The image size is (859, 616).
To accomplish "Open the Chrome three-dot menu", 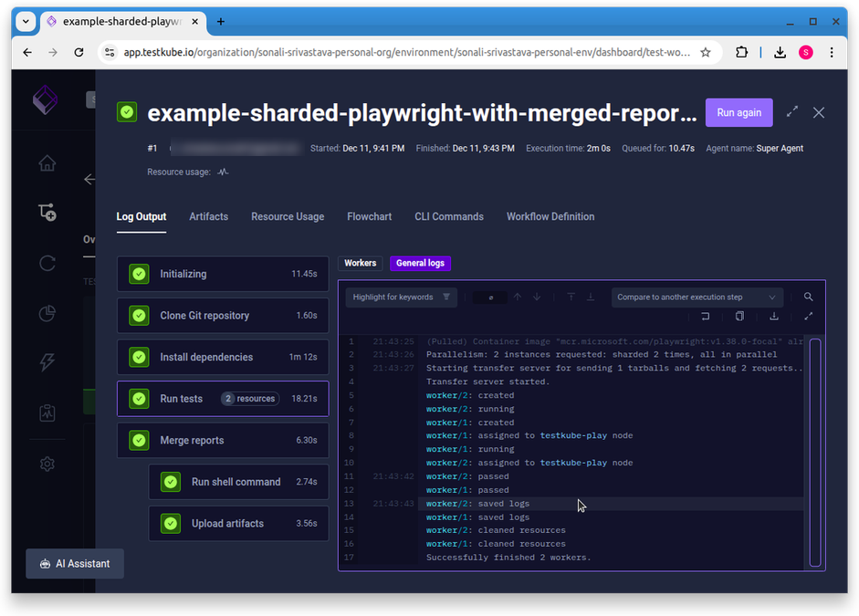I will pyautogui.click(x=832, y=52).
